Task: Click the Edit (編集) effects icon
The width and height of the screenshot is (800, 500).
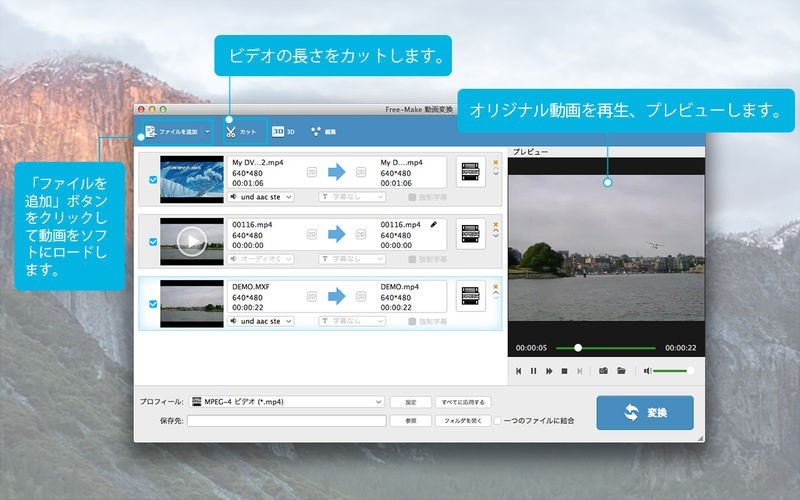Action: point(323,131)
